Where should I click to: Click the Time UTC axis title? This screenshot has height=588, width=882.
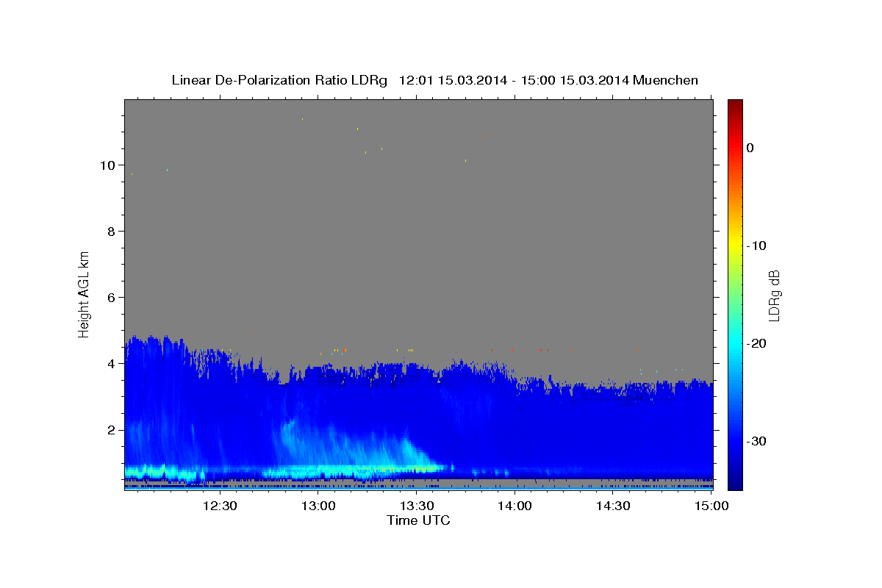[418, 520]
